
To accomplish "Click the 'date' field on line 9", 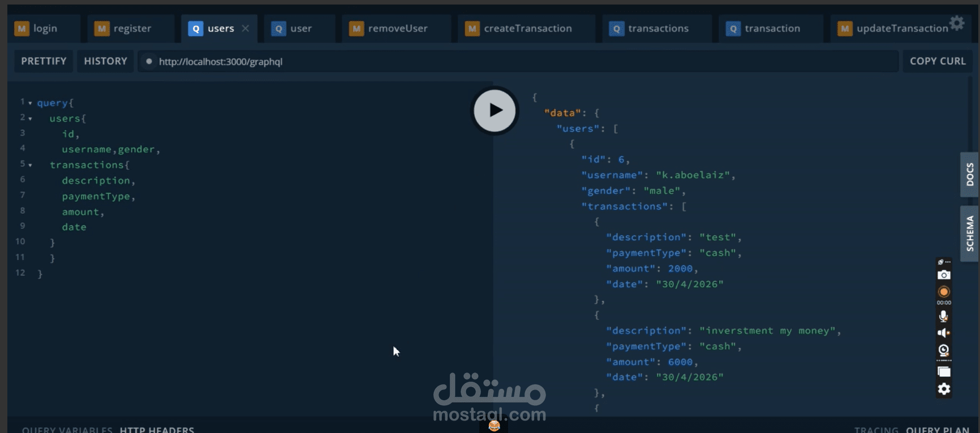I will [x=74, y=227].
